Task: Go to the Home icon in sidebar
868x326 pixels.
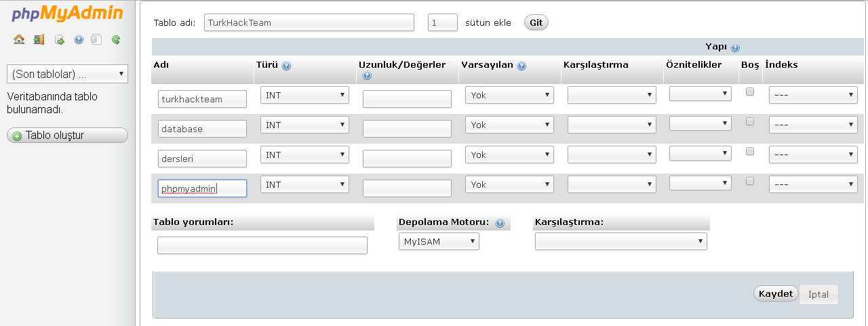Action: click(x=19, y=40)
